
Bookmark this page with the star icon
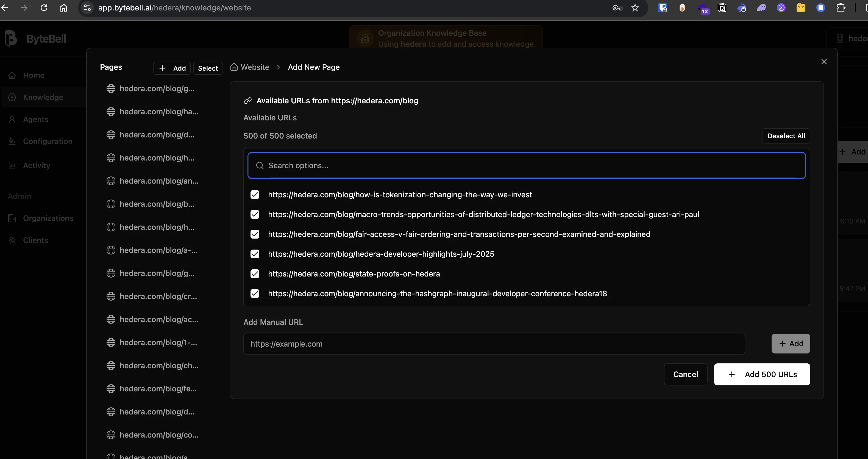coord(635,7)
